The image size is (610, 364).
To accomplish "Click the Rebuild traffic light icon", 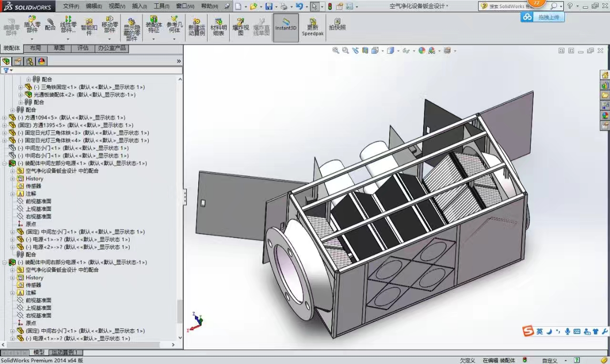I will [x=330, y=6].
